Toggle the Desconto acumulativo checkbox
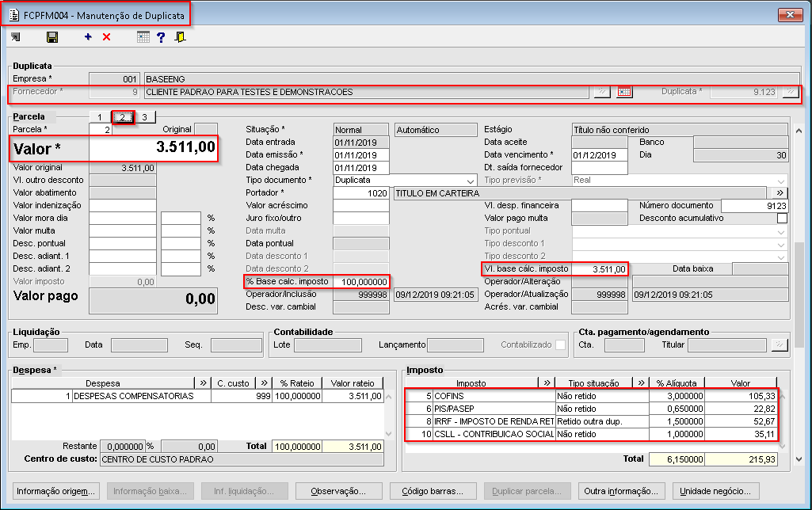Screen dimensions: 812x510 coord(782,218)
